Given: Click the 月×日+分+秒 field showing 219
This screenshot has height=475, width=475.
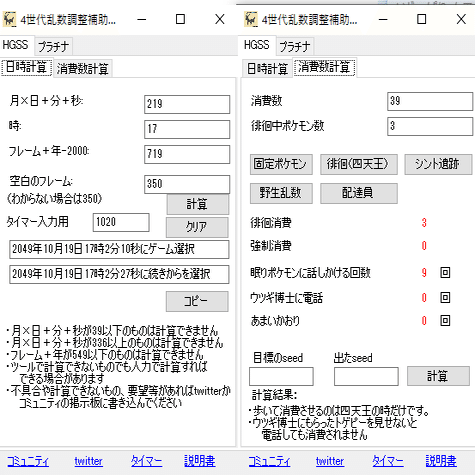Looking at the screenshot, I should click(x=187, y=104).
